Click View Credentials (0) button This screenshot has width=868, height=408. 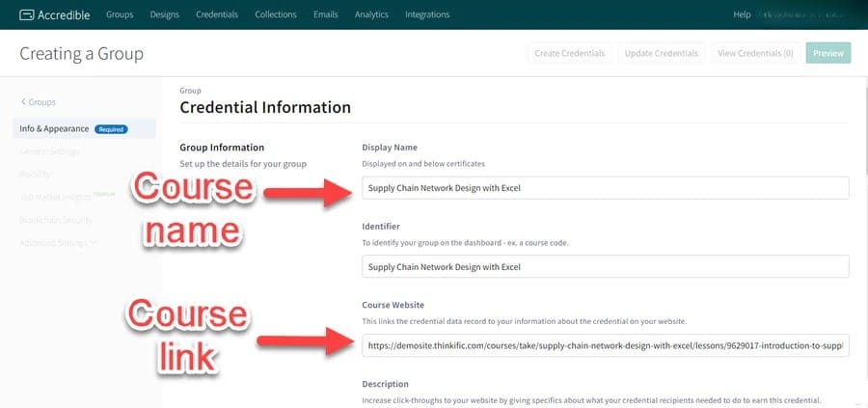click(x=755, y=54)
